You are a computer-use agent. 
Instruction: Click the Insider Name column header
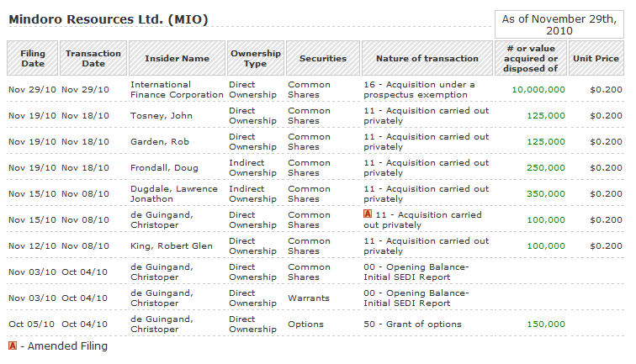pyautogui.click(x=177, y=59)
